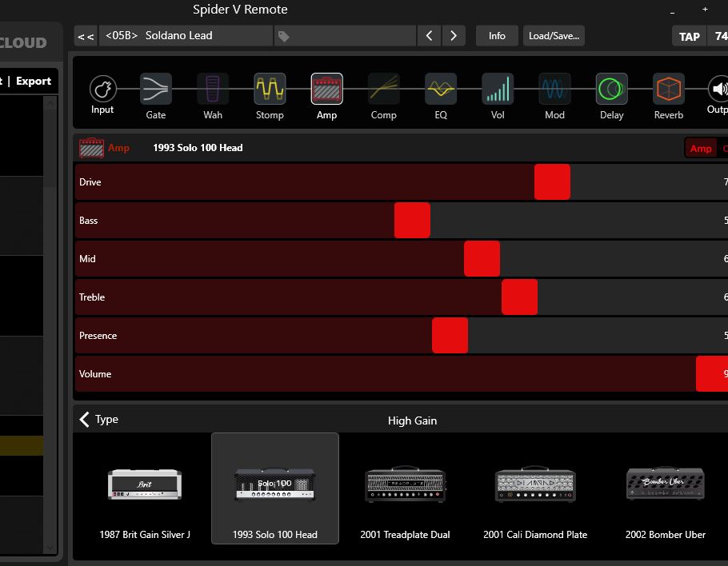Go to previous preset with left arrow

(430, 36)
